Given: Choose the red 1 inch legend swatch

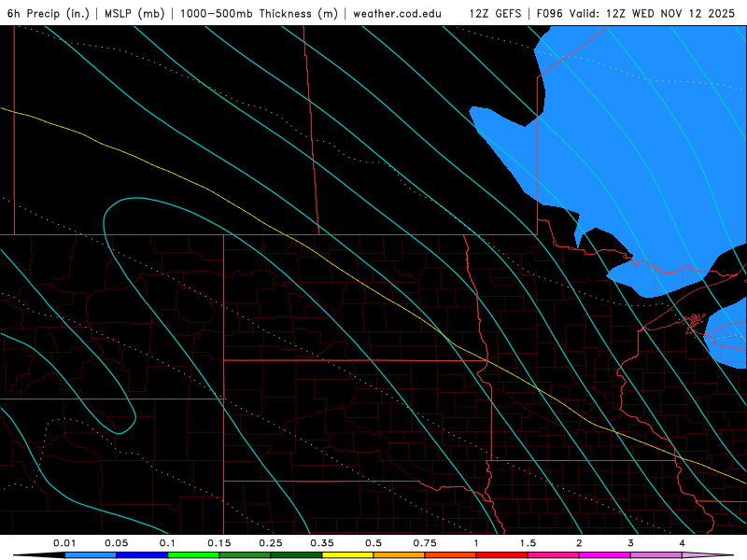Looking at the screenshot, I should tap(502, 555).
